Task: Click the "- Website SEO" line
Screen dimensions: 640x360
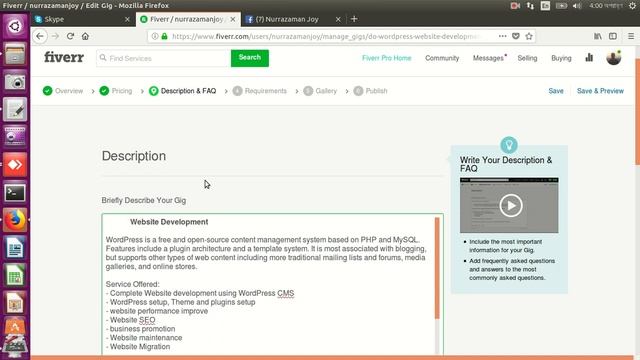Action: point(131,320)
